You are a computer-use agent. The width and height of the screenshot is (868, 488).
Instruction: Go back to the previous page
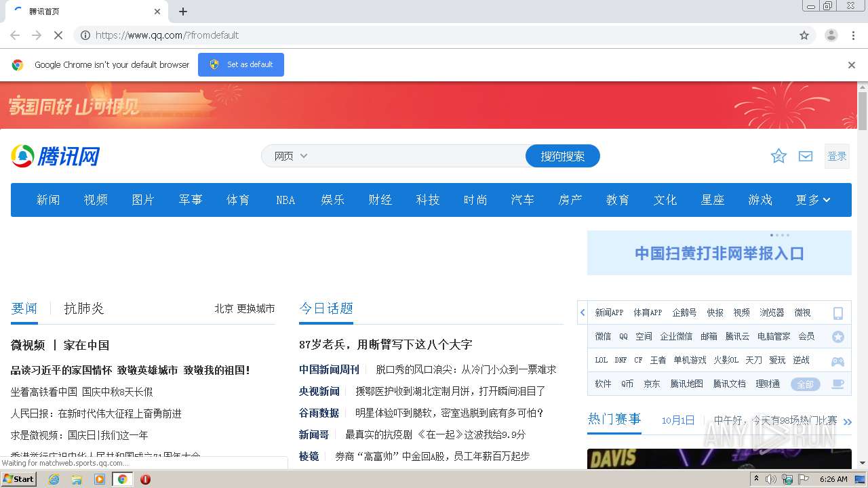(15, 35)
